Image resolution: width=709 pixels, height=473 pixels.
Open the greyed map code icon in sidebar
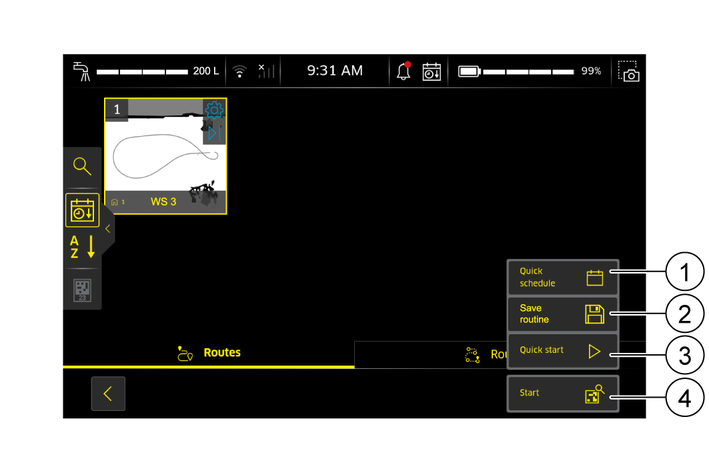[82, 290]
